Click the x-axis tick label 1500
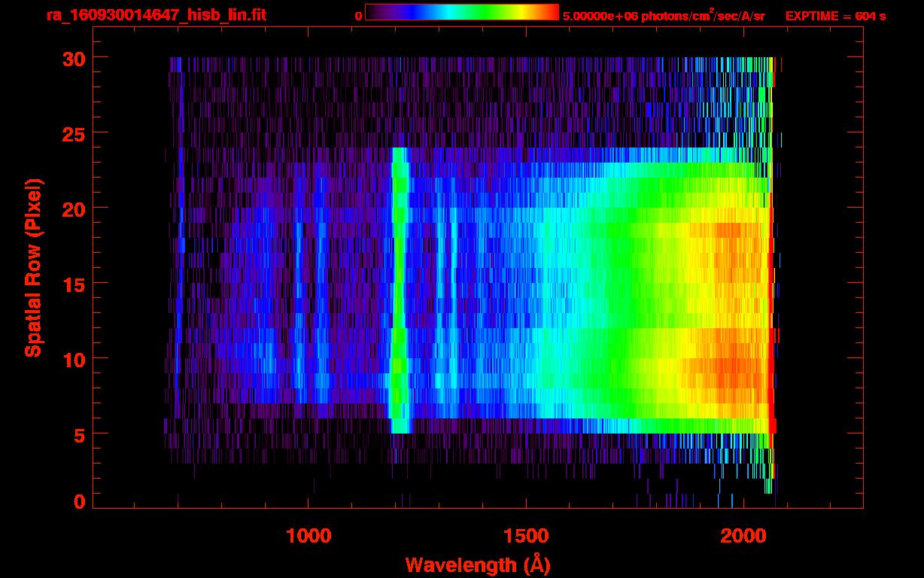Screen dimensions: 924x578 tap(526, 536)
